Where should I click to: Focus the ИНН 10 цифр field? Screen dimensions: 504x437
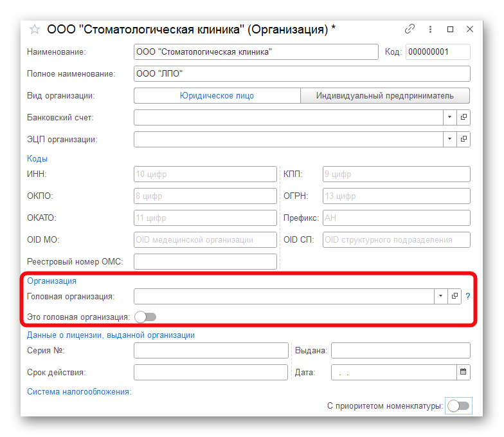point(205,174)
